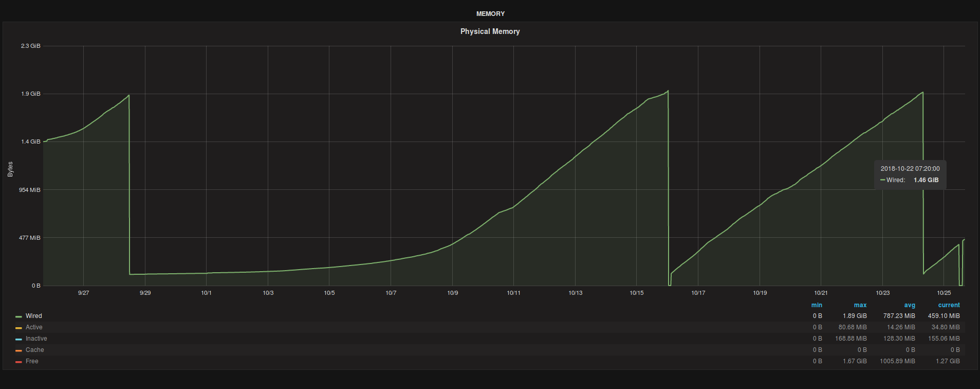Click the Bytes y-axis label
Image resolution: width=980 pixels, height=389 pixels.
coord(10,169)
